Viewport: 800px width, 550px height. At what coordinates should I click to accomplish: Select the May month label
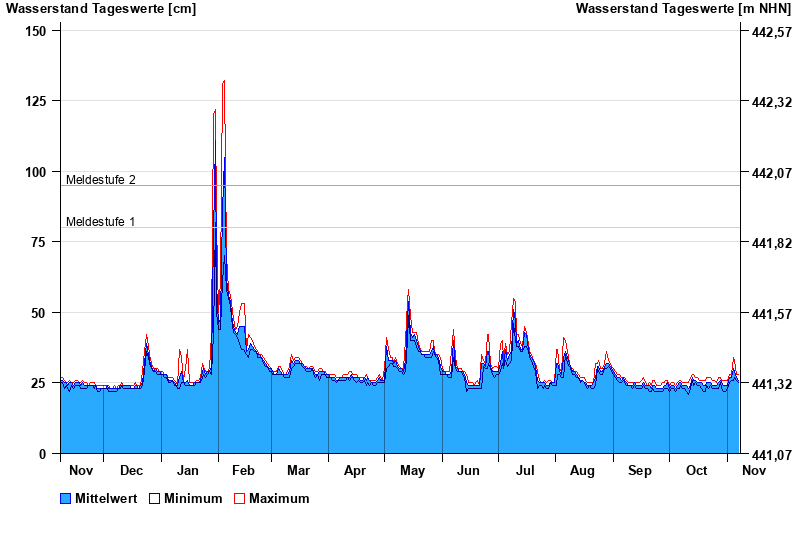[x=412, y=470]
